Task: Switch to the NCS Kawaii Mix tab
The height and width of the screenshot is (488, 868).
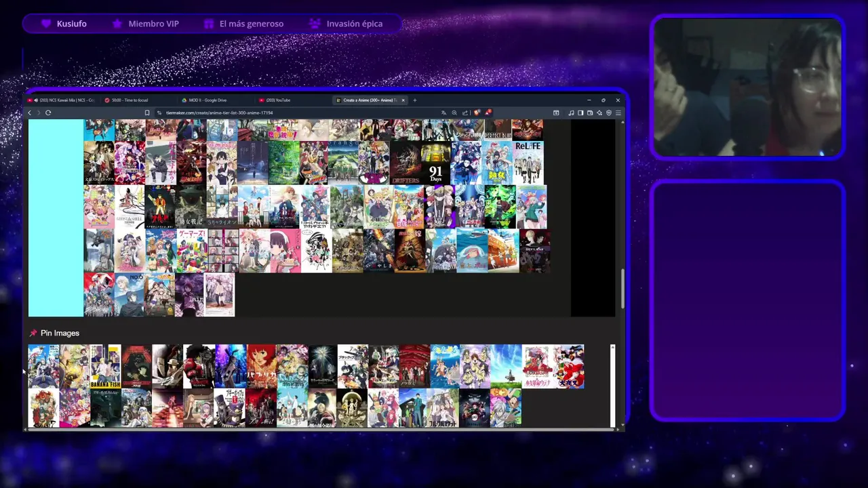Action: click(61, 100)
